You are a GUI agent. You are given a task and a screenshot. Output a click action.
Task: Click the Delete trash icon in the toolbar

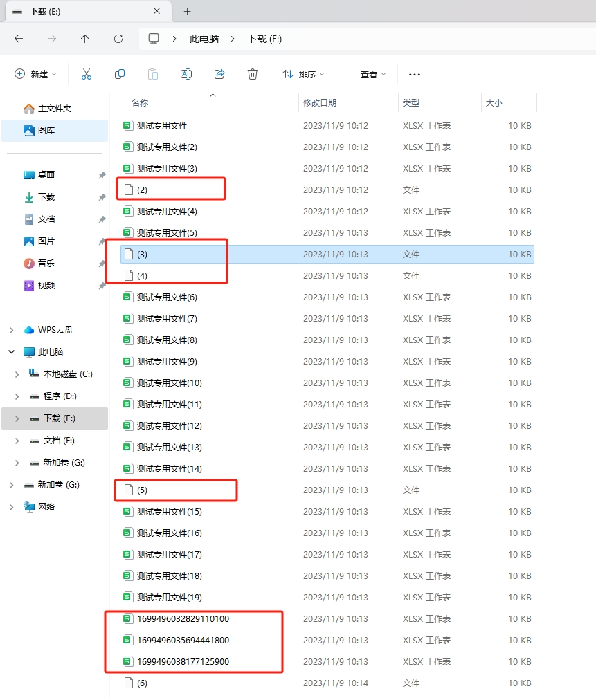pyautogui.click(x=253, y=74)
